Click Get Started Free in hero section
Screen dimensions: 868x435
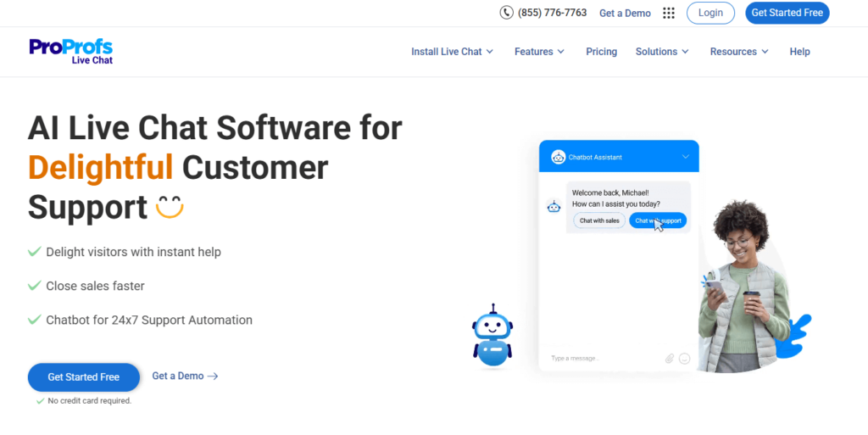tap(83, 376)
